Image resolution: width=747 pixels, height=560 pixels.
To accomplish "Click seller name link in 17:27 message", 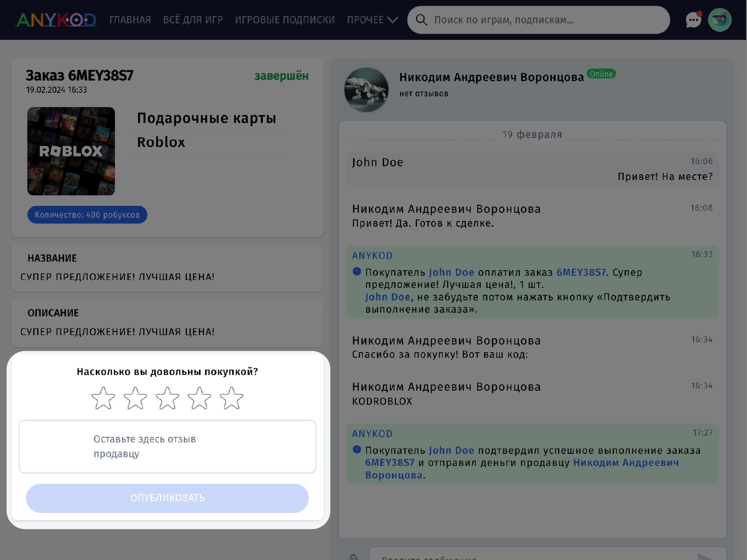I will (x=522, y=469).
